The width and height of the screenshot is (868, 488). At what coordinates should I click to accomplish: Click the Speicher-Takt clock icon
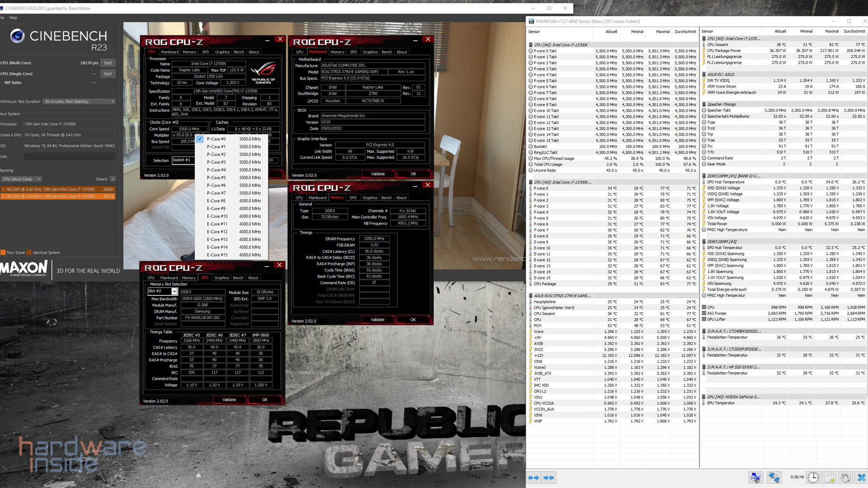(x=704, y=110)
